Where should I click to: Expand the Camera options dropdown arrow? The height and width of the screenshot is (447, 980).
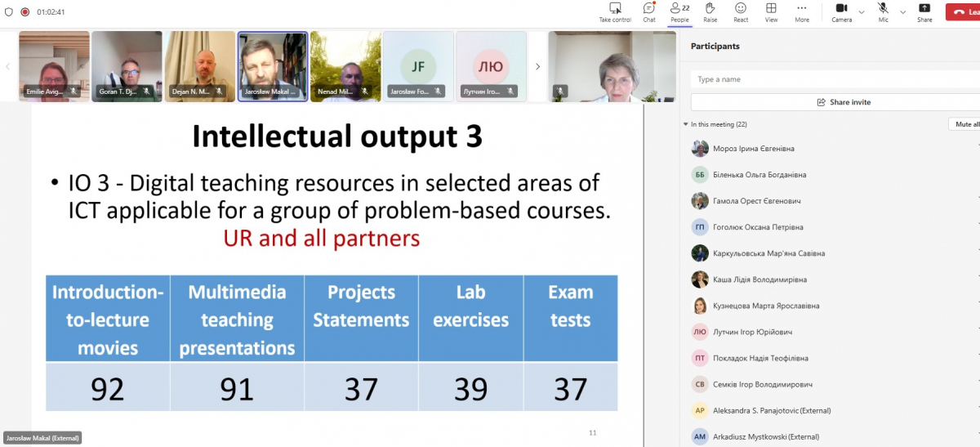point(862,12)
